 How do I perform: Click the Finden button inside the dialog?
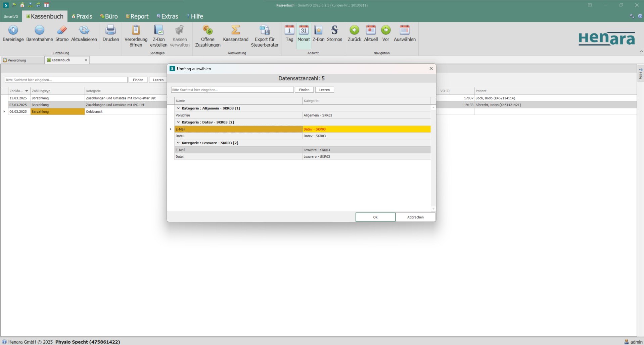pos(304,90)
